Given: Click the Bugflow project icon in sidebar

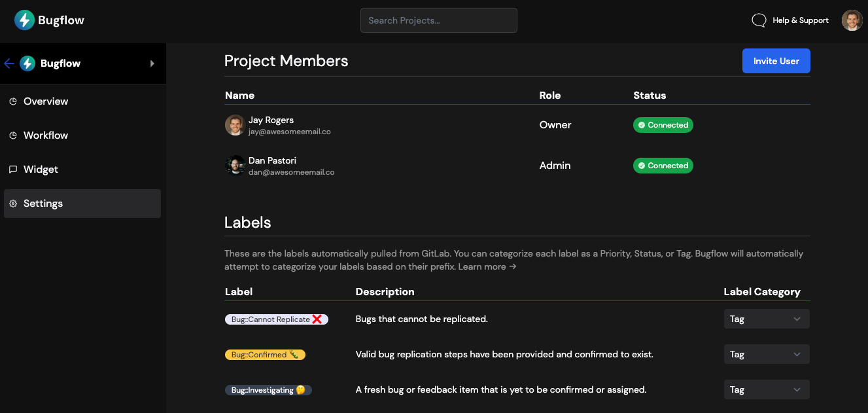Looking at the screenshot, I should click(27, 63).
